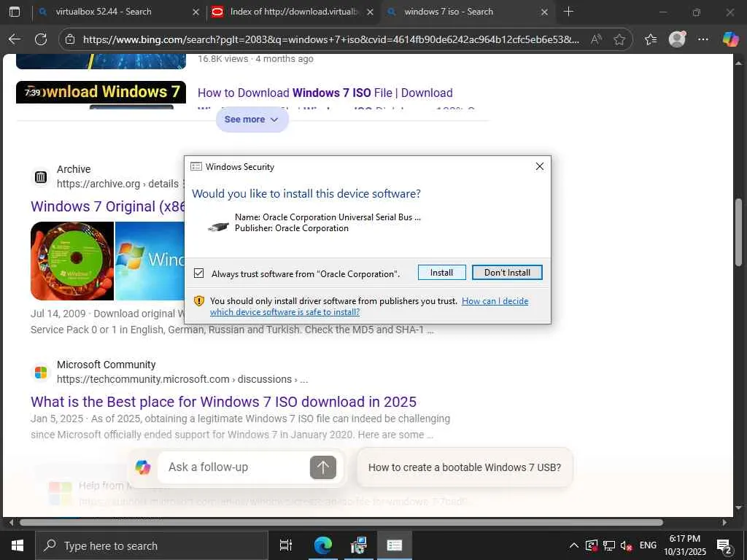Open the Favorites list icon

(x=651, y=39)
